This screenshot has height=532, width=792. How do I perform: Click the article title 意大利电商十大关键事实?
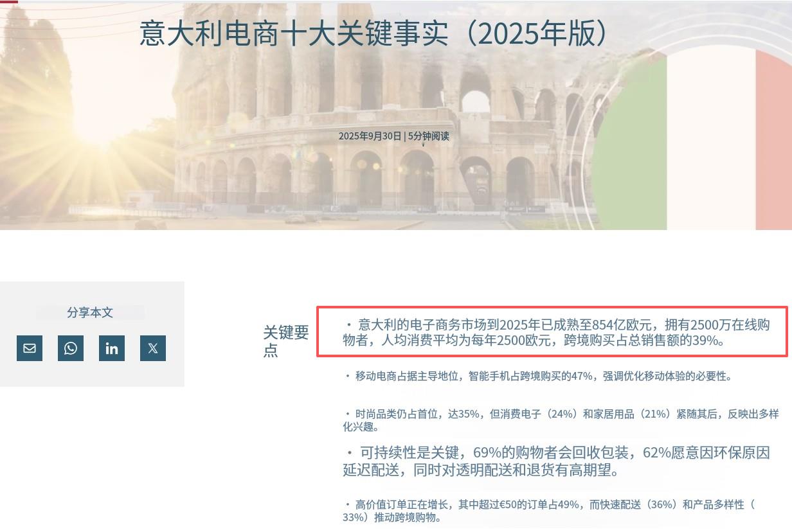pos(294,34)
